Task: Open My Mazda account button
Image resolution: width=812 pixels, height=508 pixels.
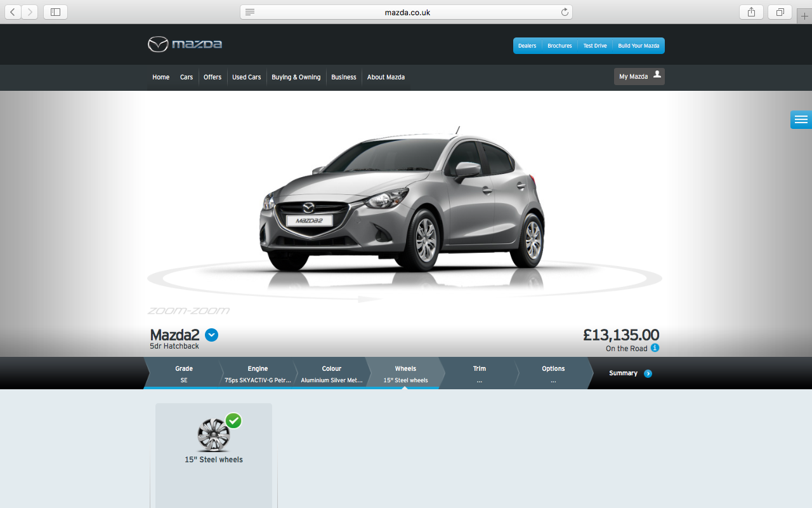Action: coord(639,76)
